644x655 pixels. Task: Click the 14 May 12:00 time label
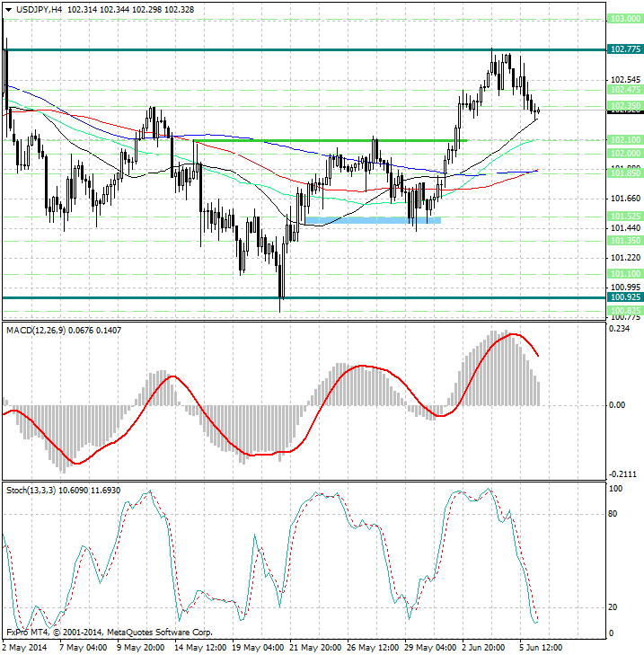(x=200, y=648)
